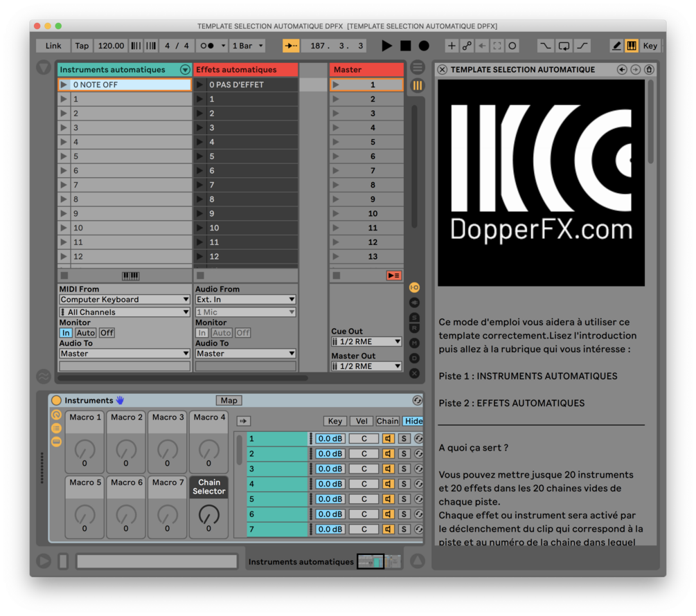Toggle the Follow playback arrow icon
This screenshot has width=696, height=616.
click(x=291, y=46)
